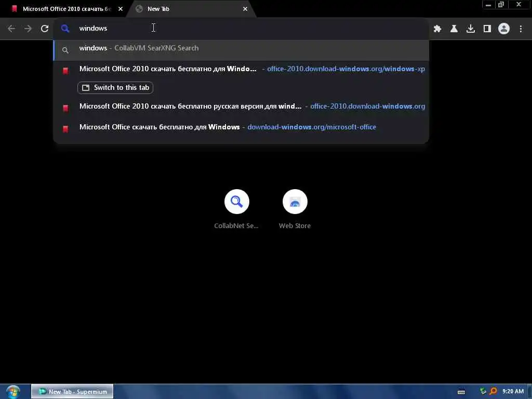Screen dimensions: 532x399
Task: Click 'New Tab - Supermium' taskbar button
Action: point(72,392)
